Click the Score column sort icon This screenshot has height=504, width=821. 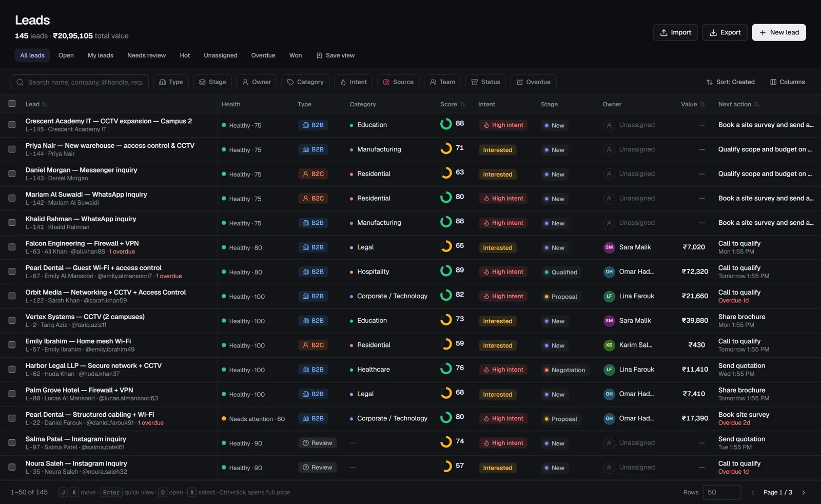click(462, 104)
